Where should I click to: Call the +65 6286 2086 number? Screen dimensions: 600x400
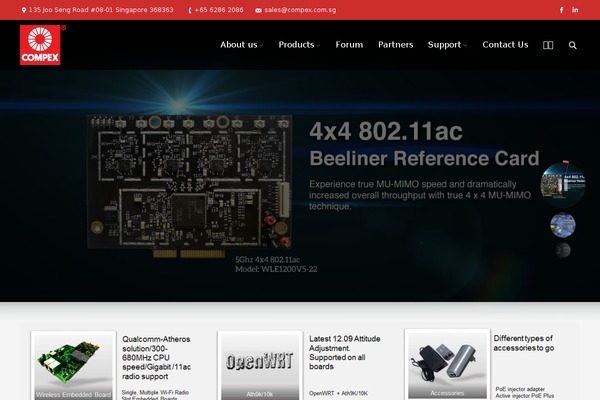pyautogui.click(x=219, y=10)
